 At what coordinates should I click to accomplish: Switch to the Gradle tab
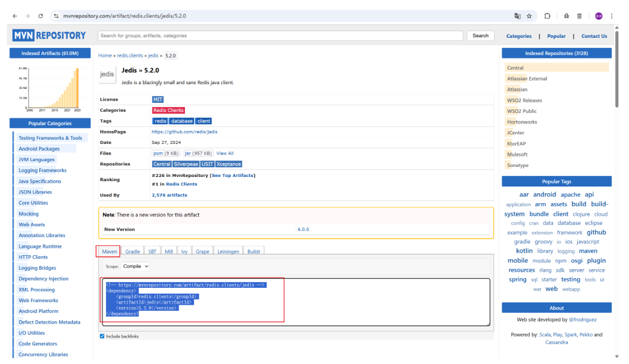(132, 252)
